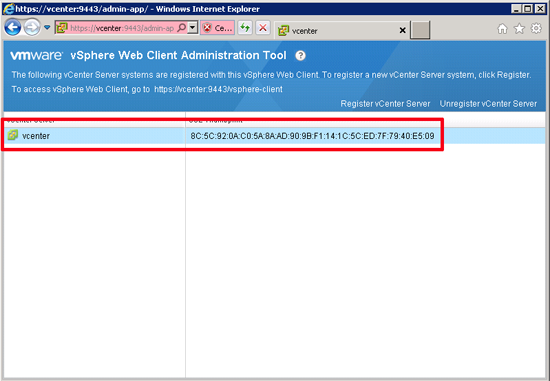Open the Certificate error warning
The height and width of the screenshot is (381, 550).
coord(217,28)
